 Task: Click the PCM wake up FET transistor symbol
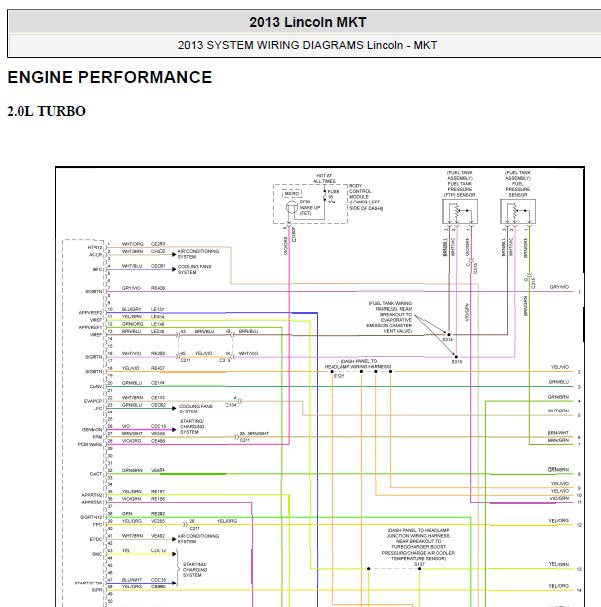pyautogui.click(x=292, y=207)
